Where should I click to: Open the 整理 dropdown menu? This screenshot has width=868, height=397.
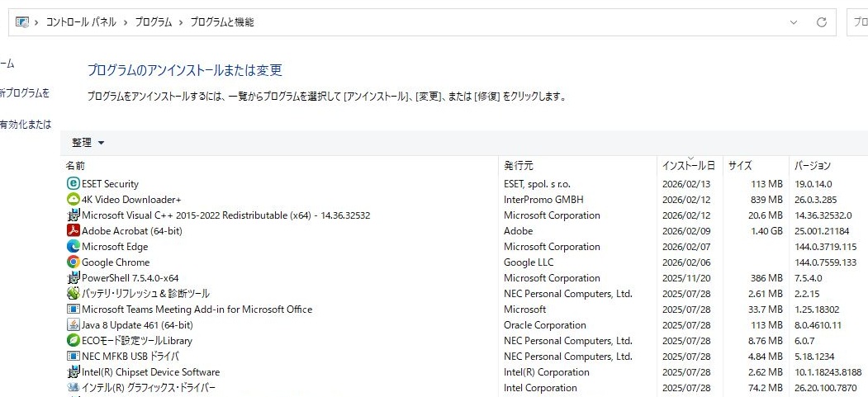coord(88,143)
